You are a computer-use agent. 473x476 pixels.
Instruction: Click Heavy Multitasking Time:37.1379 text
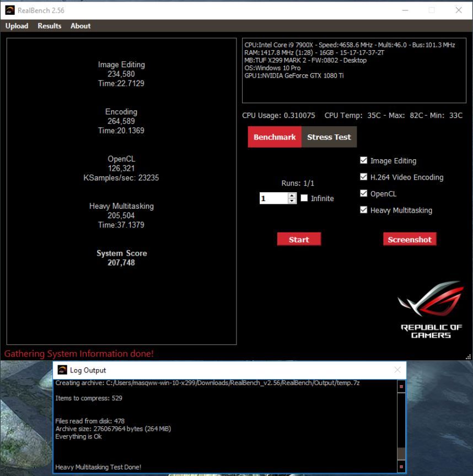(x=121, y=225)
